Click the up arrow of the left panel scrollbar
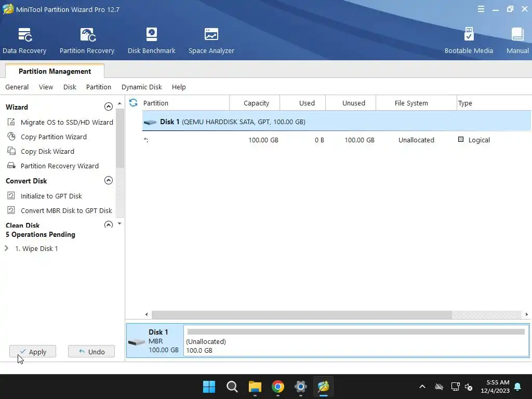The width and height of the screenshot is (532, 399). [119, 103]
